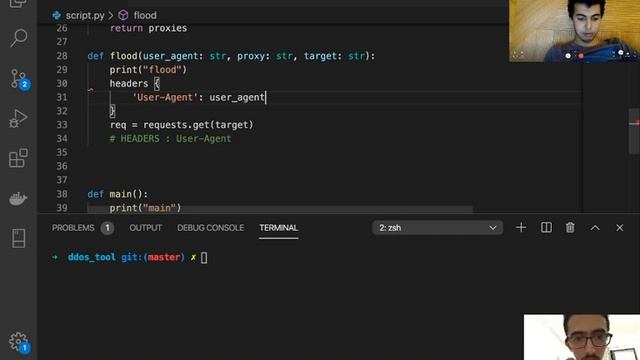Click the 'return proxies' code line
Viewport: 640px width, 360px height.
(x=148, y=28)
